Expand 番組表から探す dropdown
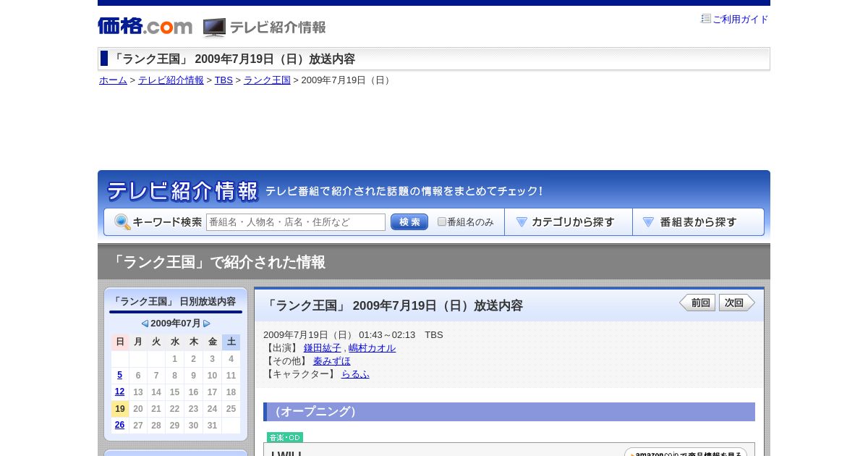This screenshot has height=456, width=868. point(698,222)
